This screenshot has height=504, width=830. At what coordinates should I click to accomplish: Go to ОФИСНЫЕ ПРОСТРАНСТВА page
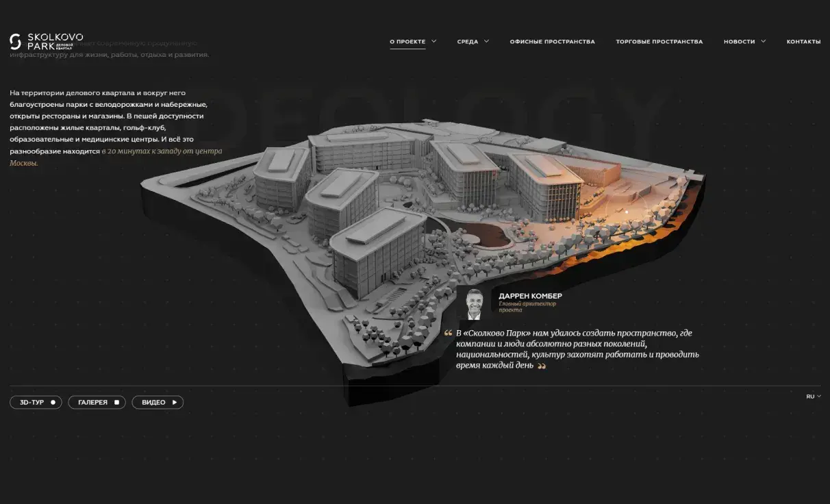552,42
